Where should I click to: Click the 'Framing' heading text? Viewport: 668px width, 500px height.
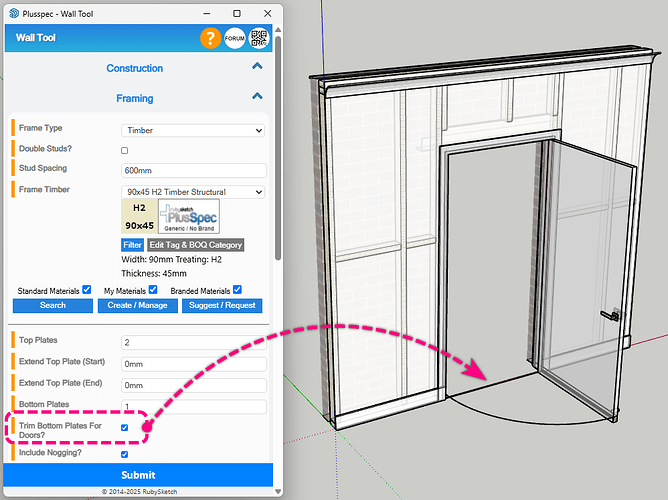click(135, 98)
